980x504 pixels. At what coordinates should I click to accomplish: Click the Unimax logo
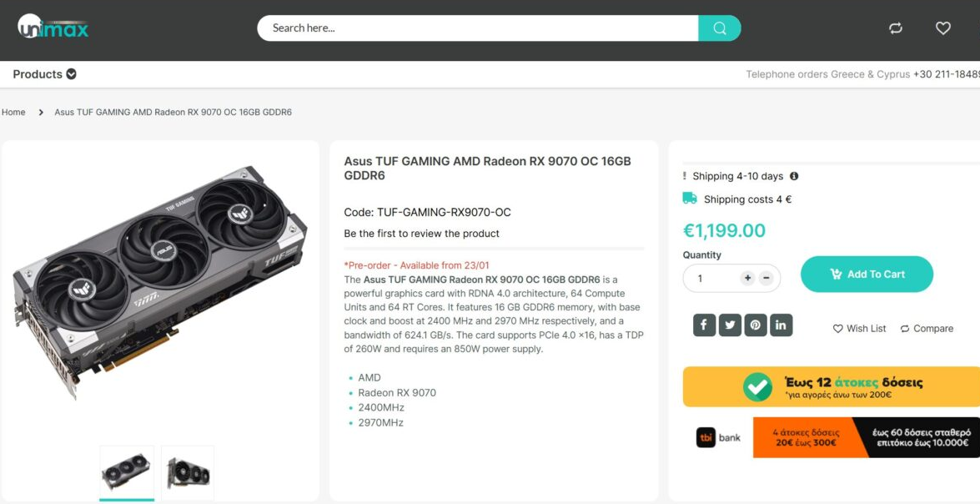coord(53,28)
